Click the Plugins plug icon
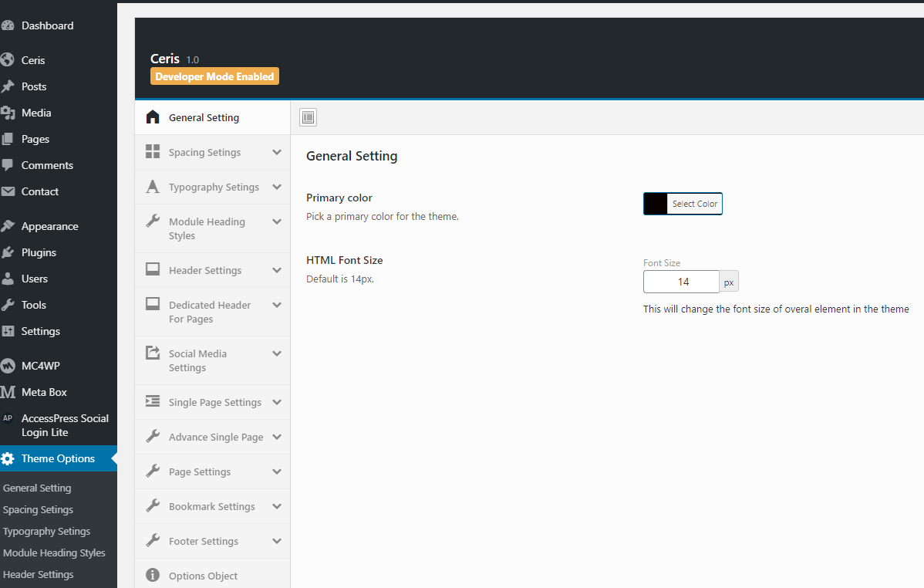This screenshot has width=924, height=588. pos(8,252)
